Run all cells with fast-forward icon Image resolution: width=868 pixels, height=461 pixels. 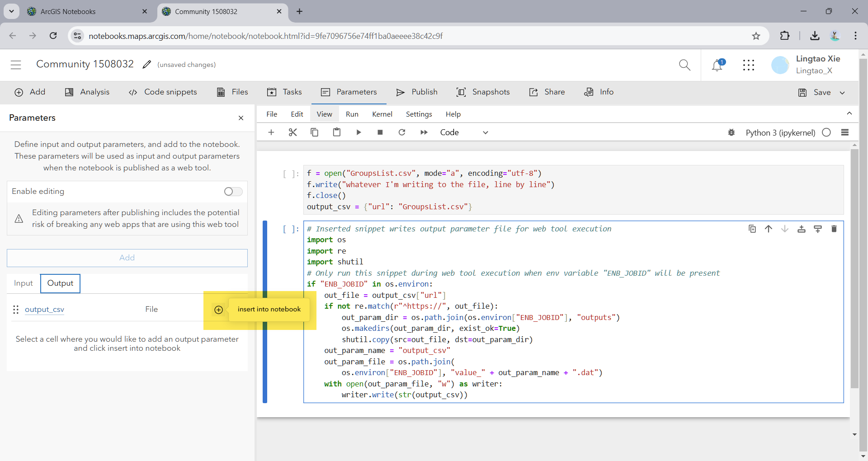coord(424,132)
